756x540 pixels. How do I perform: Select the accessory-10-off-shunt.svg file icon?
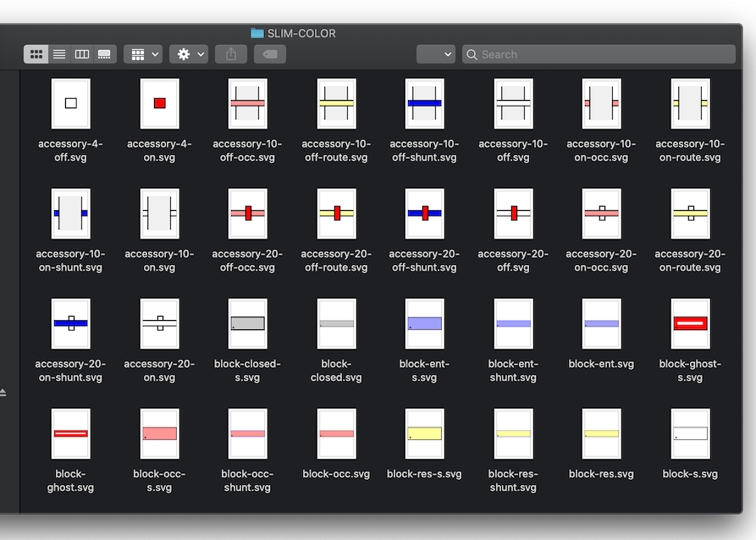(424, 103)
